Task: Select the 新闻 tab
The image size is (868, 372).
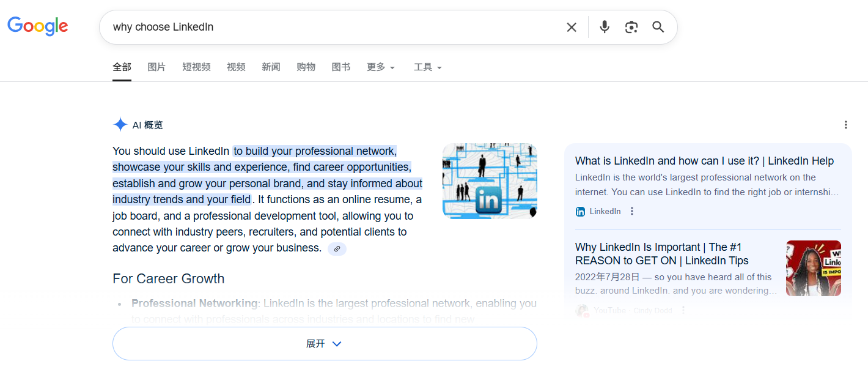Action: click(271, 67)
